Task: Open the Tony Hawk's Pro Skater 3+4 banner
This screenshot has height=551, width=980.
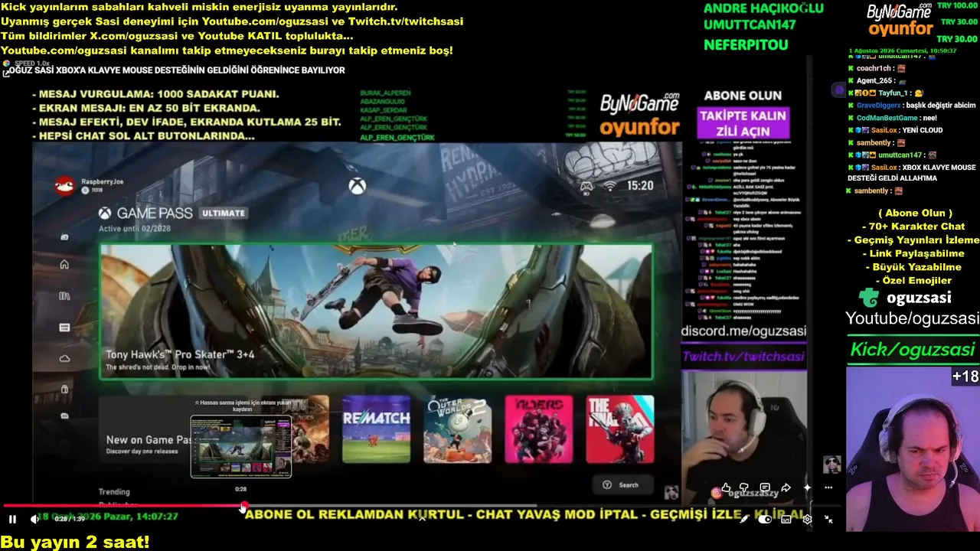Action: tap(376, 311)
